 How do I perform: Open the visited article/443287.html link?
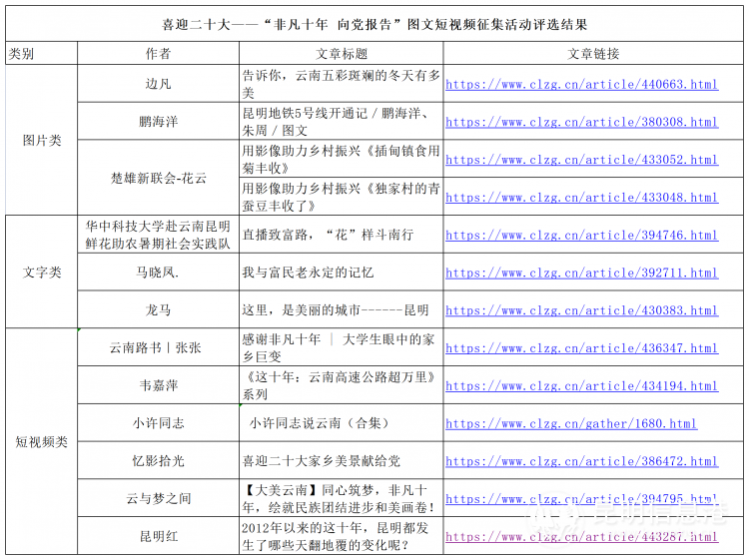[581, 537]
